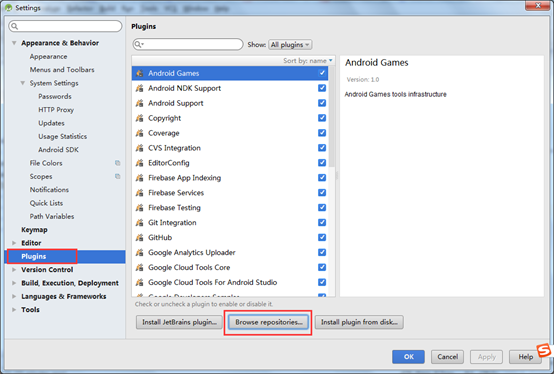Open the Sort by name dropdown
The image size is (554, 374).
tap(308, 61)
